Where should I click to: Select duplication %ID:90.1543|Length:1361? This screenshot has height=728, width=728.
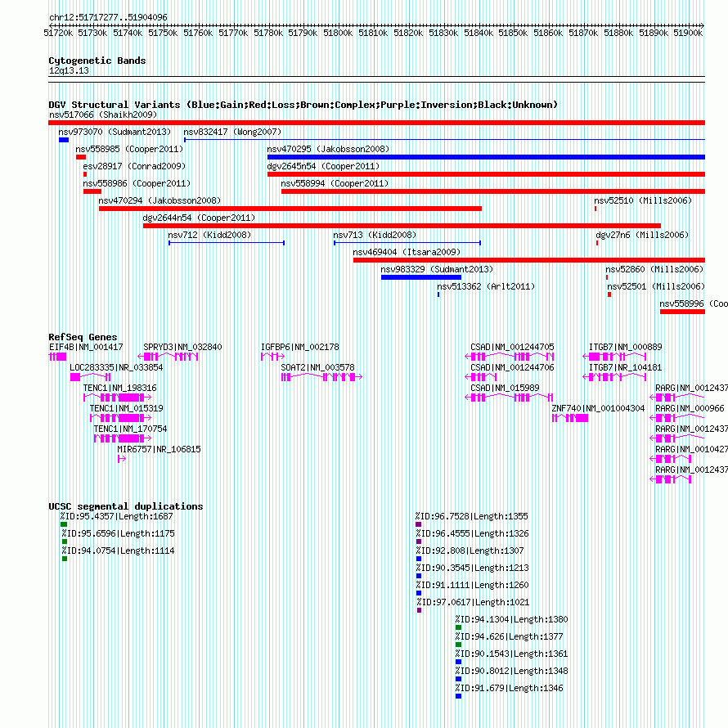pyautogui.click(x=458, y=662)
